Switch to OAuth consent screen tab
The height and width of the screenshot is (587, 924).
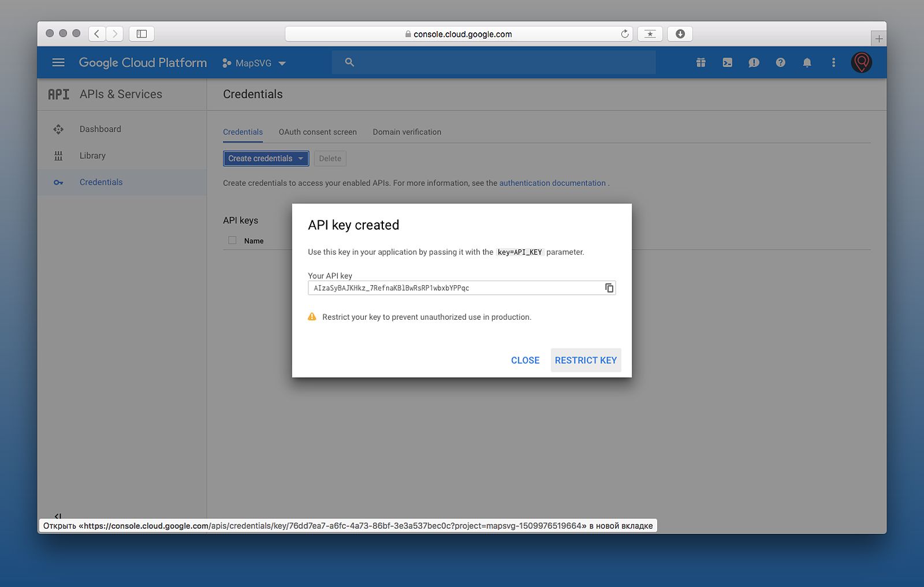[318, 132]
